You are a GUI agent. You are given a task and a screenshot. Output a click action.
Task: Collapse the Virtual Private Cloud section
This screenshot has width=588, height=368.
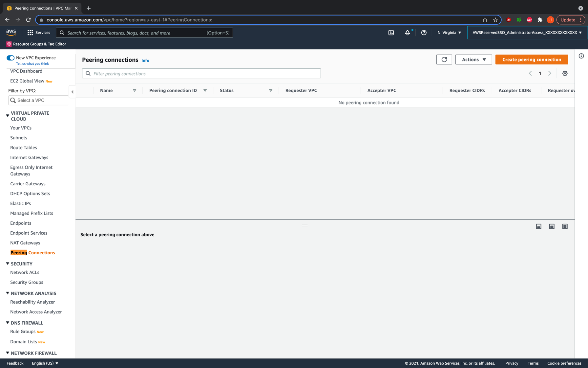click(8, 116)
